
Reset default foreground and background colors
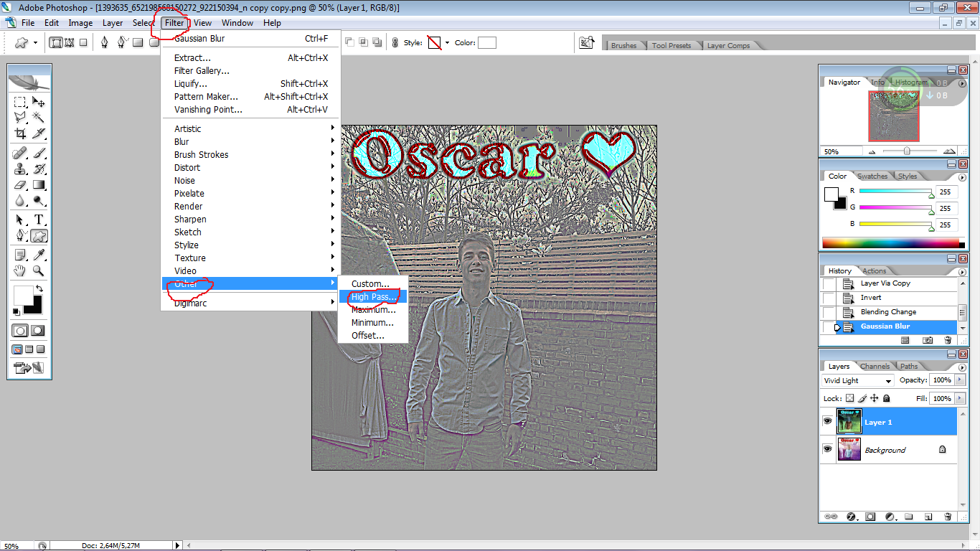coord(17,311)
